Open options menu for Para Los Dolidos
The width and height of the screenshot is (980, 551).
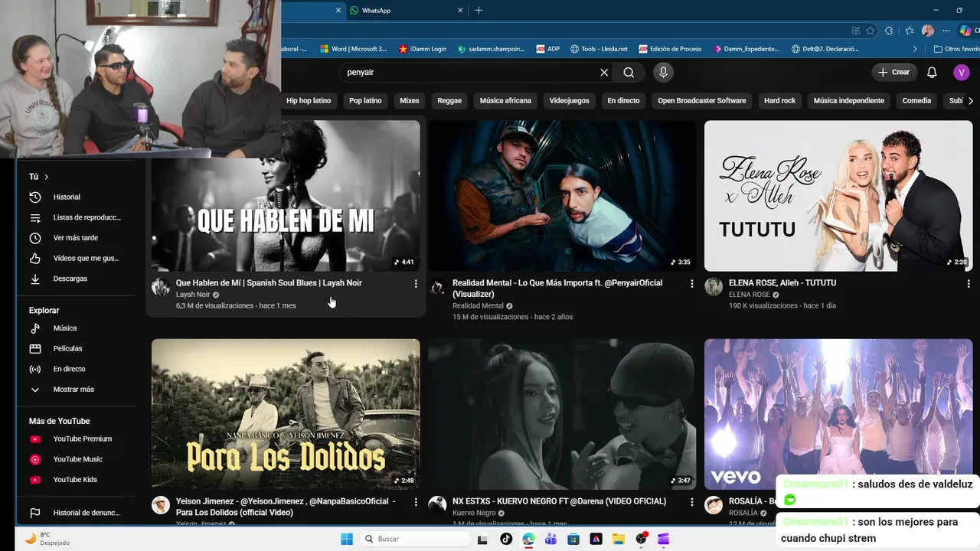416,502
